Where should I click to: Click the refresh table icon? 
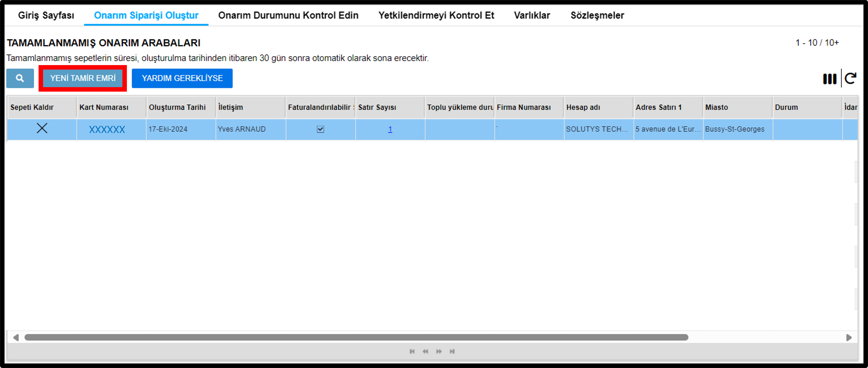[x=850, y=78]
